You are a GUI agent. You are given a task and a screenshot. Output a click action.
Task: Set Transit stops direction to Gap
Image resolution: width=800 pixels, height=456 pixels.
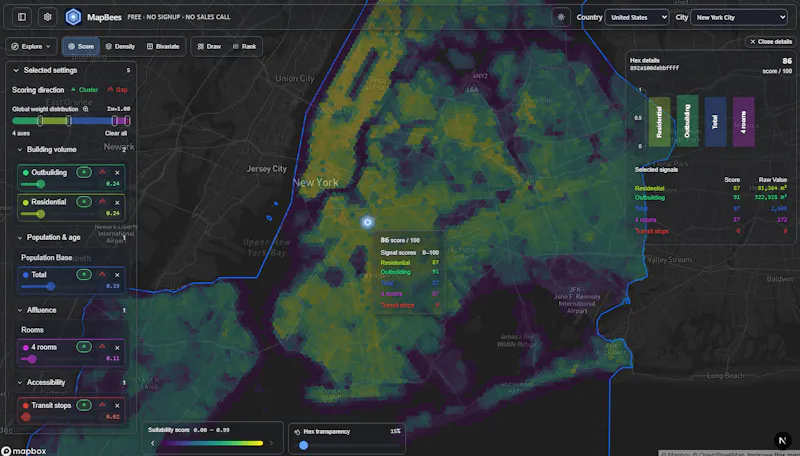pos(103,405)
